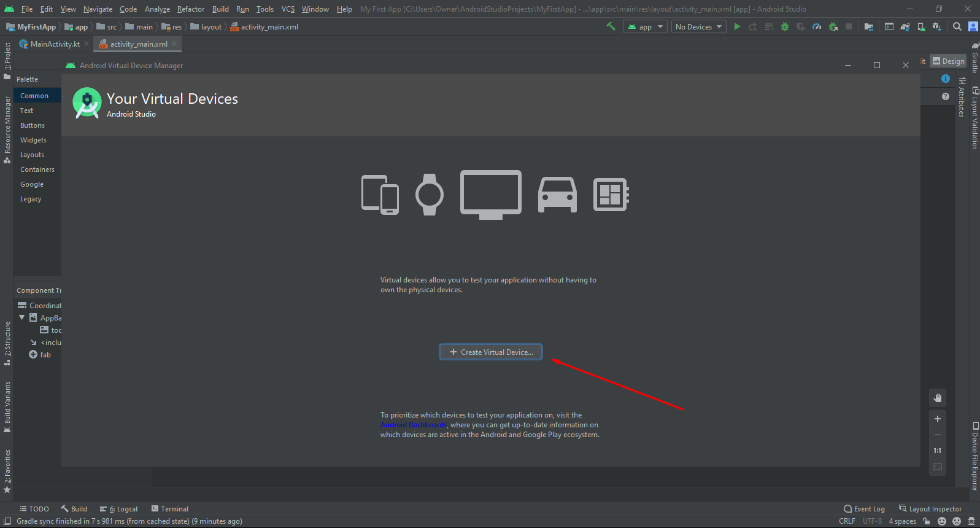The image size is (980, 528).
Task: Open the Gradle side tool window
Action: [974, 57]
